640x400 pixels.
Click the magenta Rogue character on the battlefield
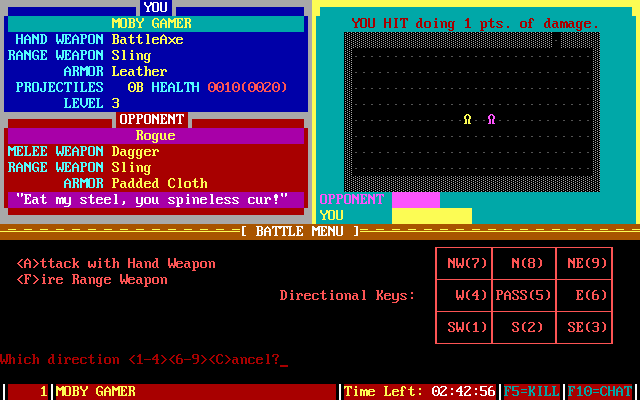tap(491, 119)
